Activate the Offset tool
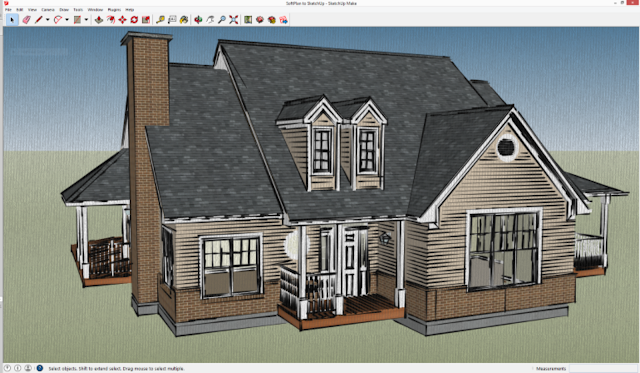Screen dimensions: 640x373 (111, 20)
